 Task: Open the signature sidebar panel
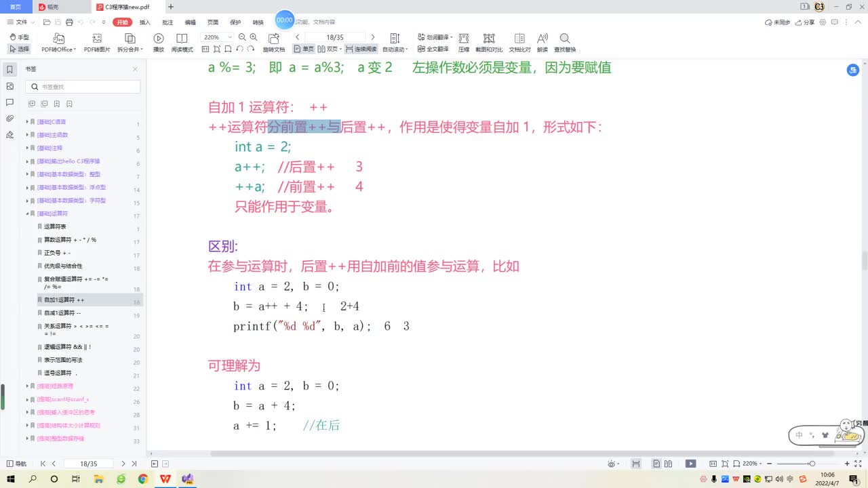pos(9,135)
